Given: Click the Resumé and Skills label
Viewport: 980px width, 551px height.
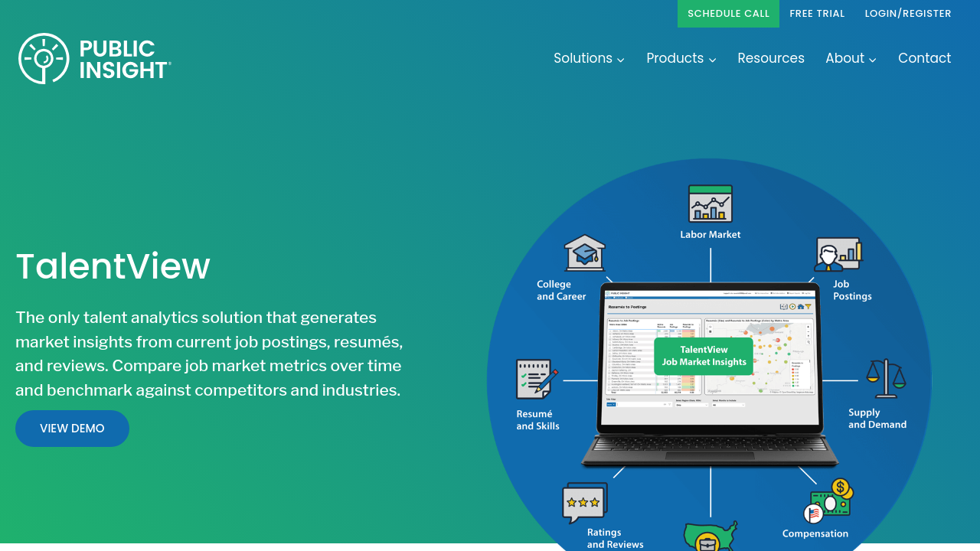Looking at the screenshot, I should point(537,420).
